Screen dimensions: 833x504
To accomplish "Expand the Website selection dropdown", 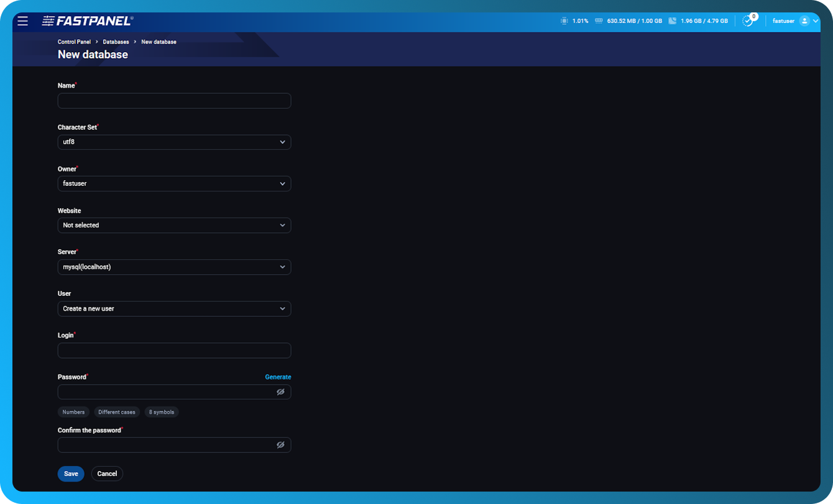I will pyautogui.click(x=174, y=225).
